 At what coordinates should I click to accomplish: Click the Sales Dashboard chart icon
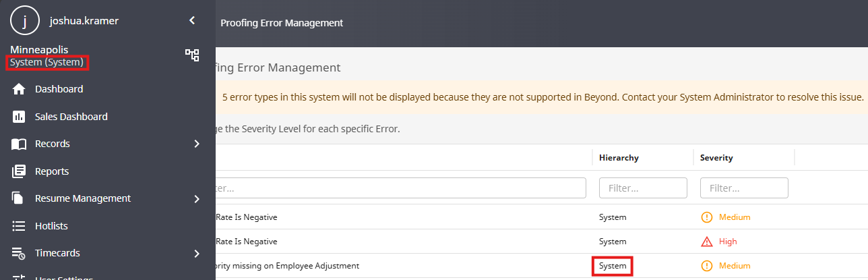20,117
